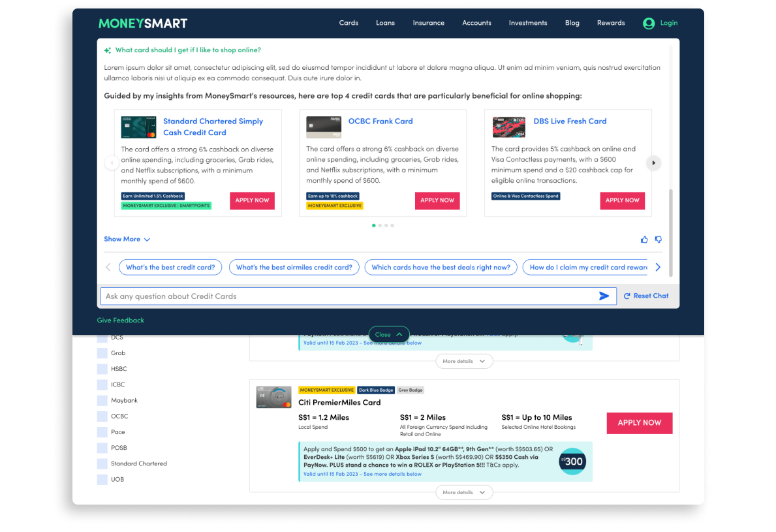Viewport: 776px width, 532px height.
Task: Collapse chat panel with Close button
Action: coord(389,335)
